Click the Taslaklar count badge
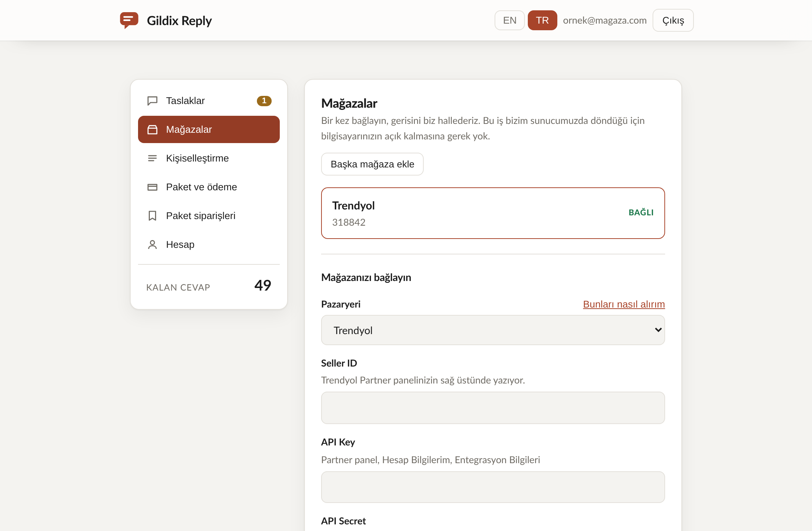Viewport: 812px width, 531px height. [264, 101]
